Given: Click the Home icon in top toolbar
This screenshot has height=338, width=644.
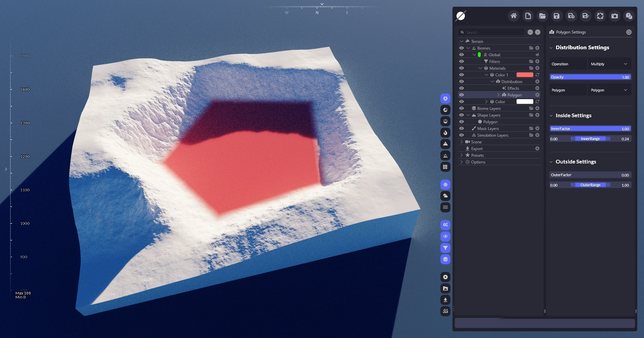Looking at the screenshot, I should [x=514, y=16].
